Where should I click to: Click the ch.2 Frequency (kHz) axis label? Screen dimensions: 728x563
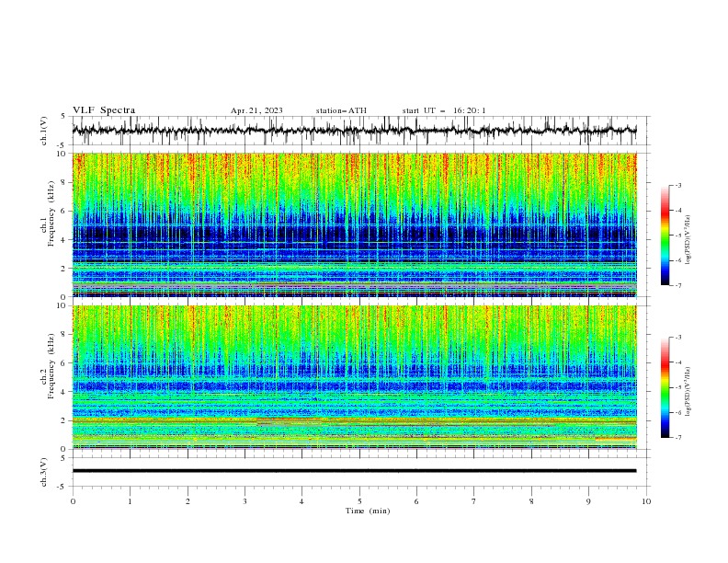coord(48,366)
